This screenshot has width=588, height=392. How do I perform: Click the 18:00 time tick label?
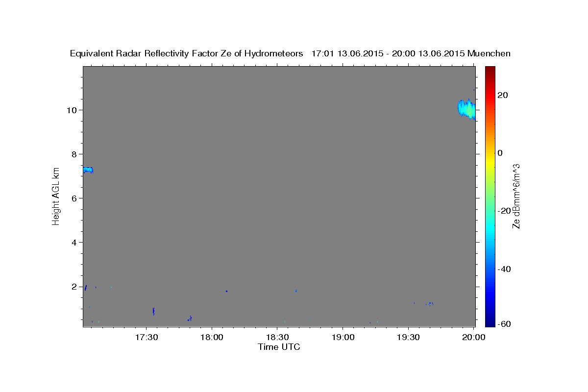click(212, 337)
